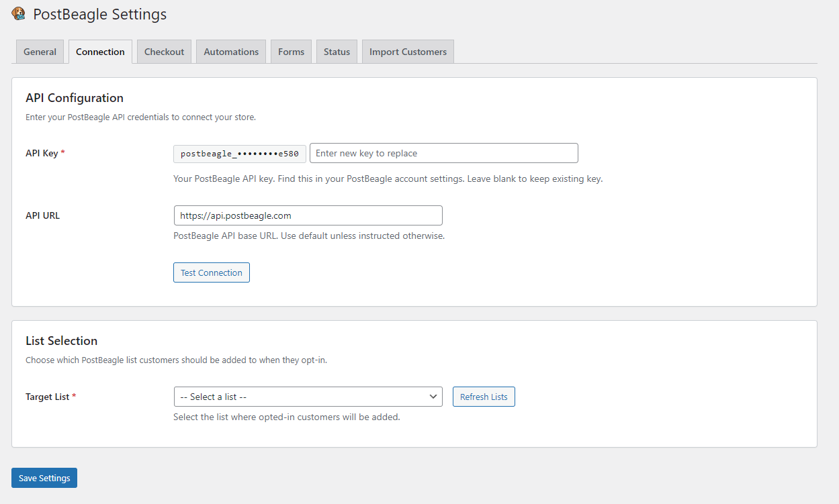Click the masked API key 'postbeagle_••••••••e580'
Viewport: 839px width, 504px height.
240,154
